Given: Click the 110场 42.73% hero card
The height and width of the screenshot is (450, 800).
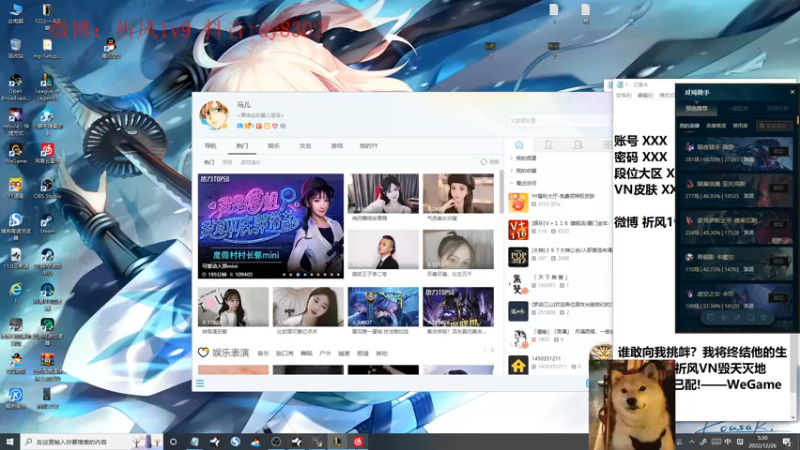Looking at the screenshot, I should [736, 263].
